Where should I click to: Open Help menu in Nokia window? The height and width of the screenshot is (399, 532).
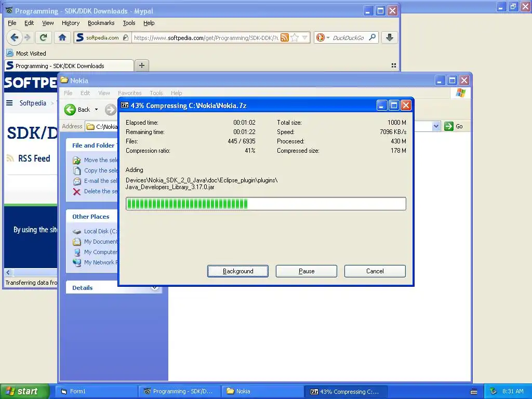tap(177, 93)
